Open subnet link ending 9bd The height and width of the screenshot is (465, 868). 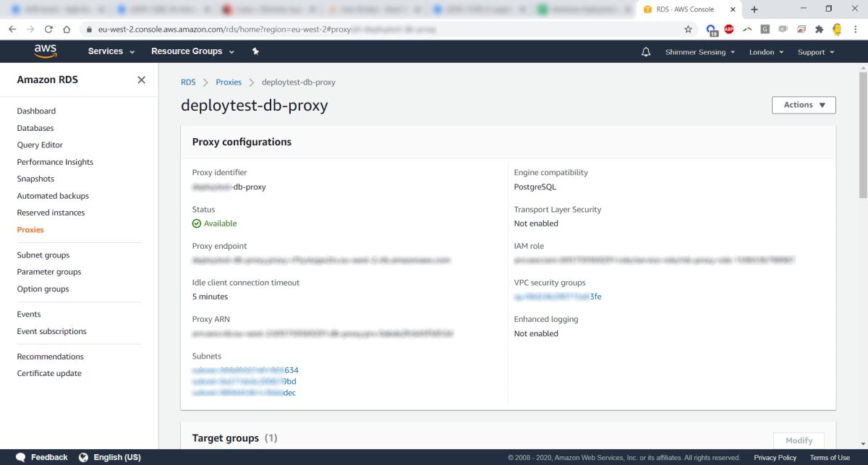[x=244, y=381]
